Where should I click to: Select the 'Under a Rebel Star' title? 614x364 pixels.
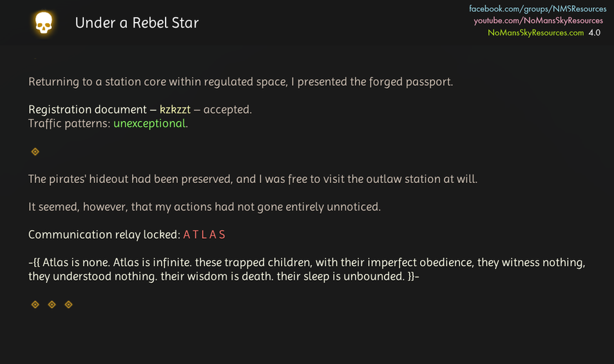pyautogui.click(x=137, y=23)
